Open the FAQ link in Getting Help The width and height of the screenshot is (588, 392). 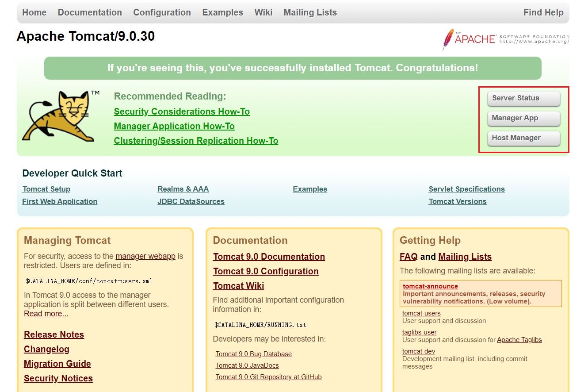point(409,257)
